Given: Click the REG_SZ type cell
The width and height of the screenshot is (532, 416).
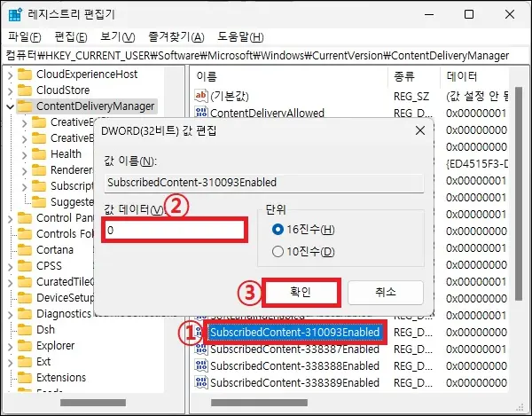Looking at the screenshot, I should [x=411, y=97].
